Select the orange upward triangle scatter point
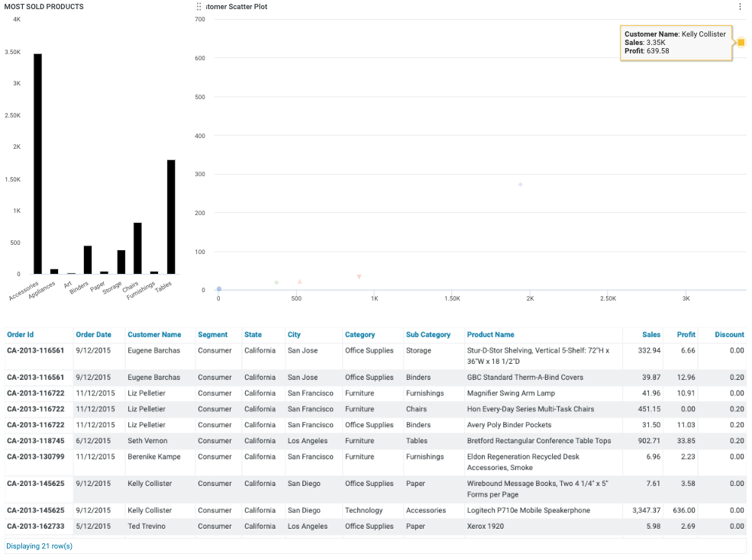Image resolution: width=752 pixels, height=560 pixels. click(299, 282)
